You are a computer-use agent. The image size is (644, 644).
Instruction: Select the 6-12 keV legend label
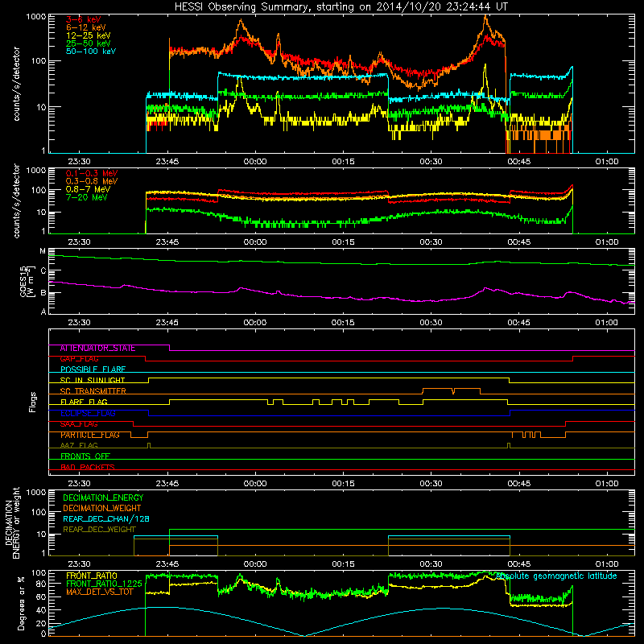(86, 27)
